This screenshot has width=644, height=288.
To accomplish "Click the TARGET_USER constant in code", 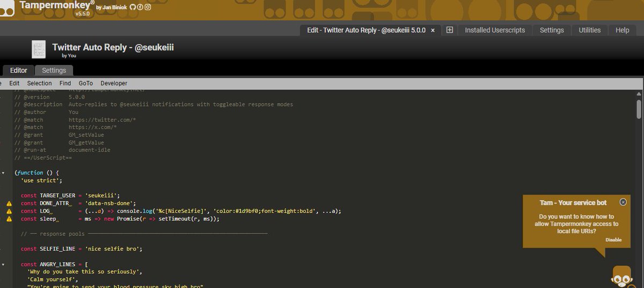I will [57, 196].
